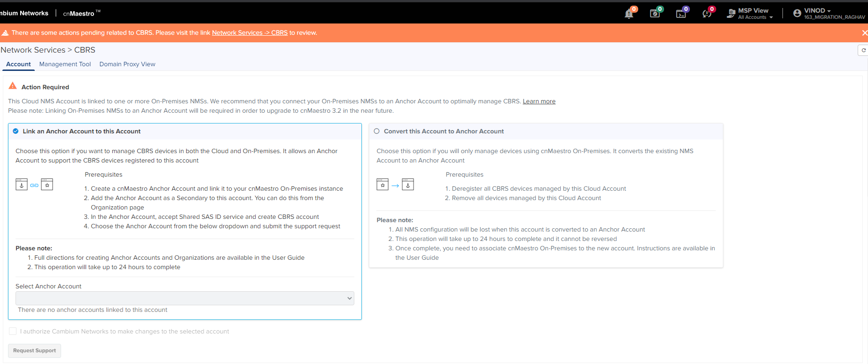Click the software update jobs icon

(x=655, y=14)
